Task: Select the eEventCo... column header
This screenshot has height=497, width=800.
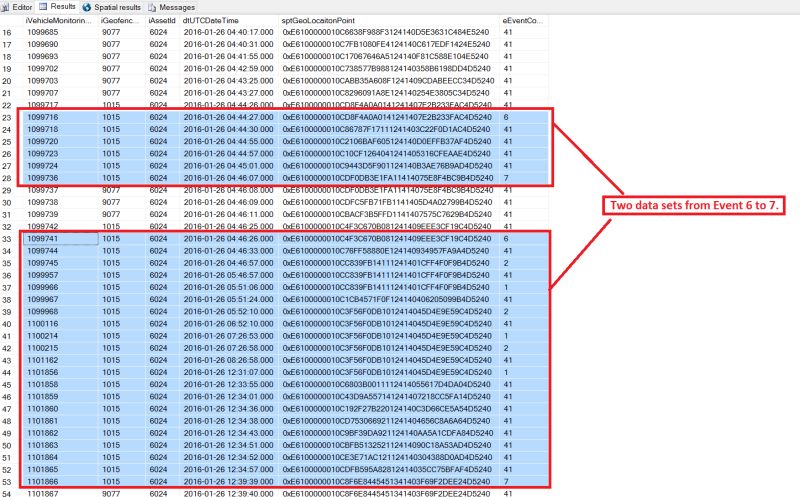Action: [x=524, y=20]
